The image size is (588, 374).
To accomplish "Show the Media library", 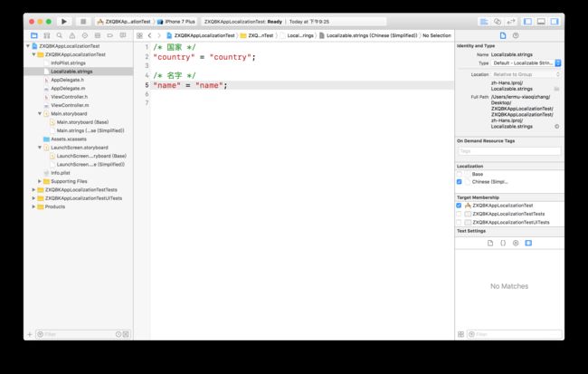I will (528, 243).
